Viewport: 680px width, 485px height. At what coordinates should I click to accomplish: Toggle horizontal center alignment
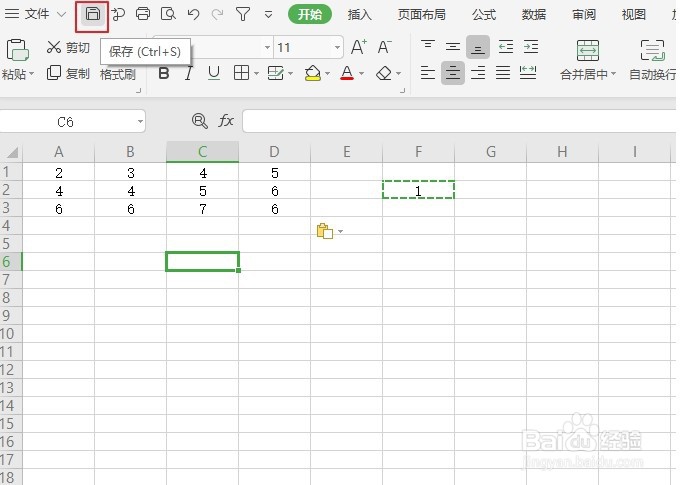coord(453,73)
